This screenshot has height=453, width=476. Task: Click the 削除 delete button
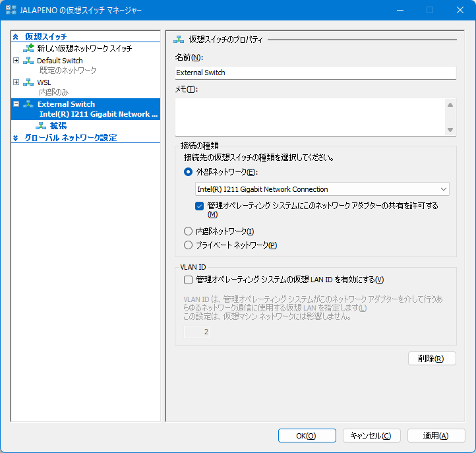432,359
